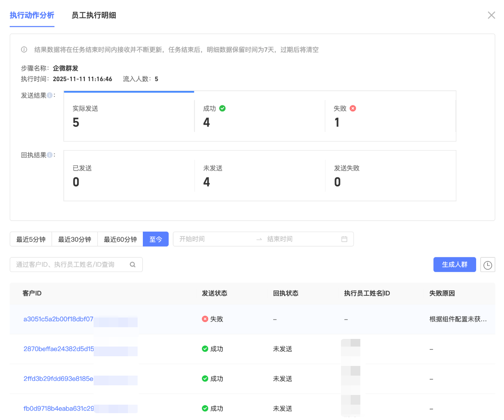
Task: Click 回执状态 column header
Action: point(286,293)
